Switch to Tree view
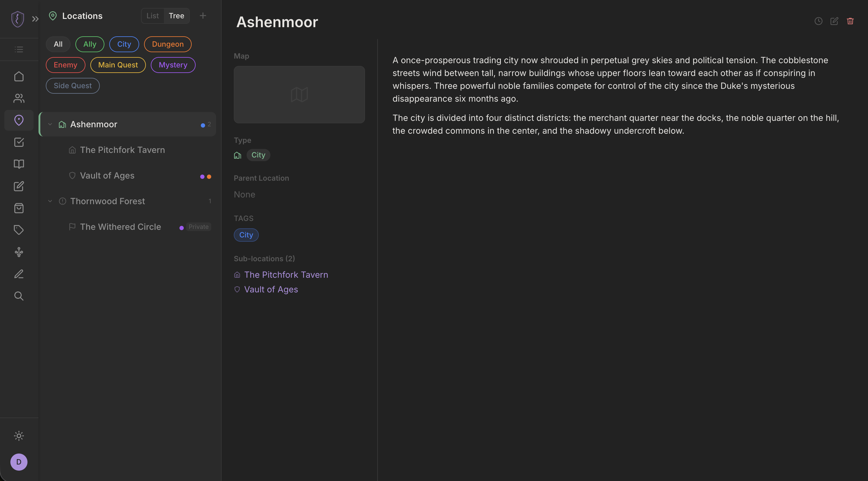 (x=177, y=16)
